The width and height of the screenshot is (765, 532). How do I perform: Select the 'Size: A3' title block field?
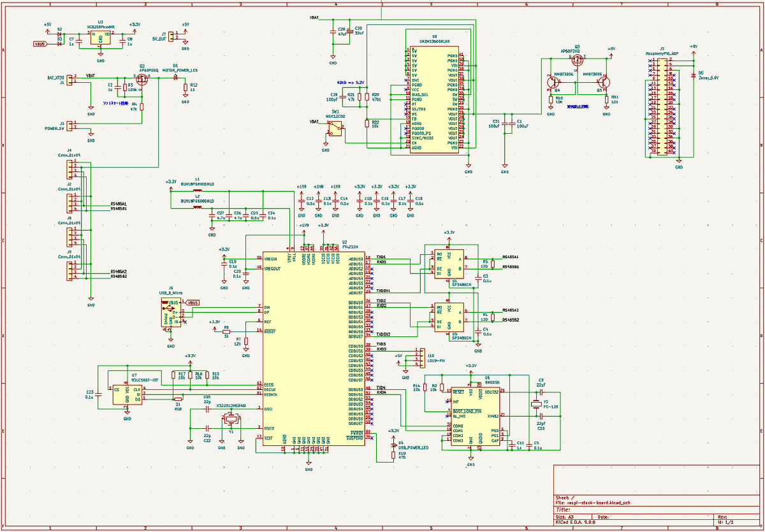pyautogui.click(x=564, y=516)
